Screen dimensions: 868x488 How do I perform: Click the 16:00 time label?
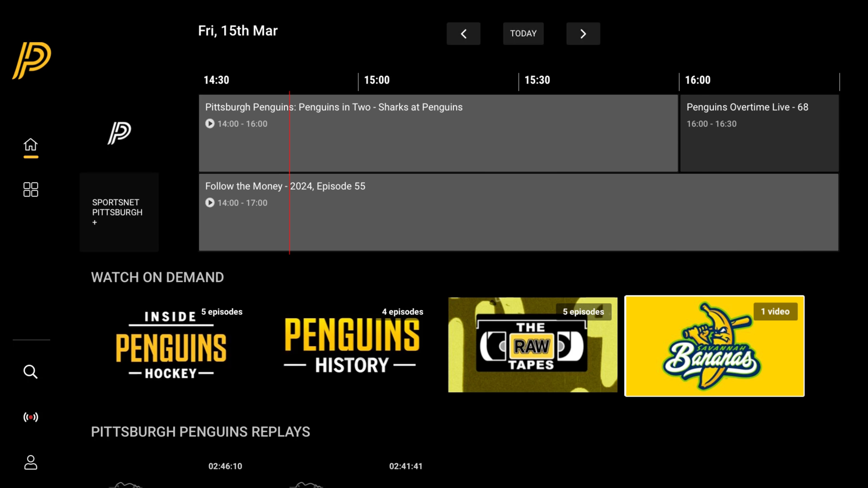pos(698,80)
